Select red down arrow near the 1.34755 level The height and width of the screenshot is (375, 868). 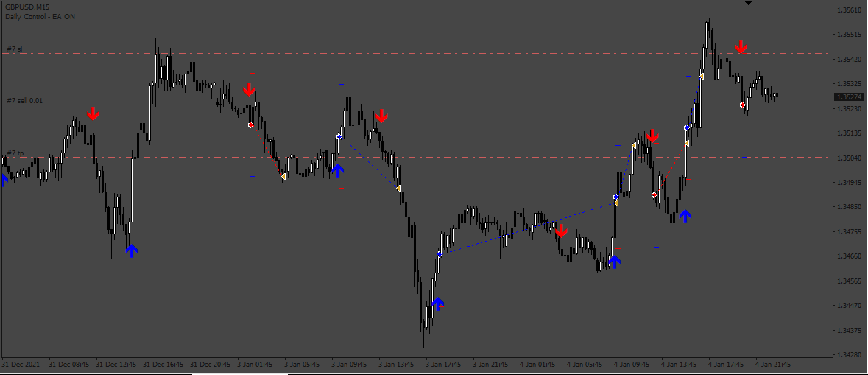click(x=561, y=231)
